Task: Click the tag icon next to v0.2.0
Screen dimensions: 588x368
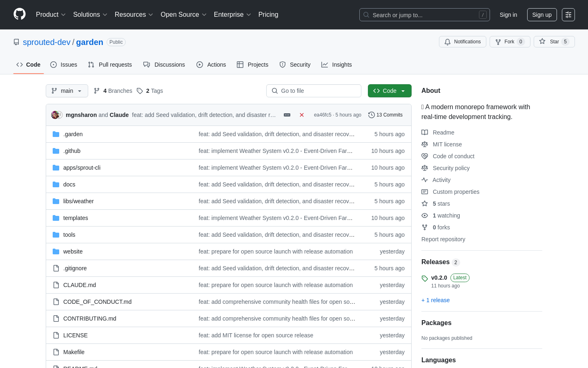Action: [425, 278]
